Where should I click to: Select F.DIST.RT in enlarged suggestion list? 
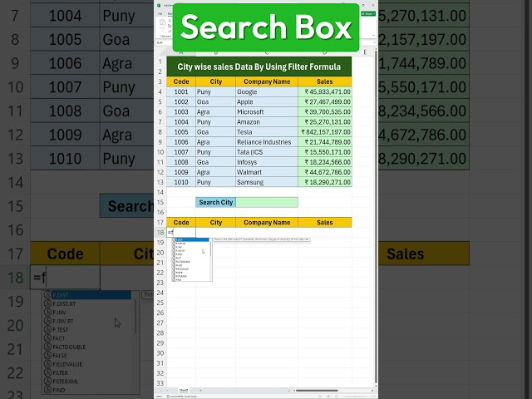pyautogui.click(x=64, y=304)
